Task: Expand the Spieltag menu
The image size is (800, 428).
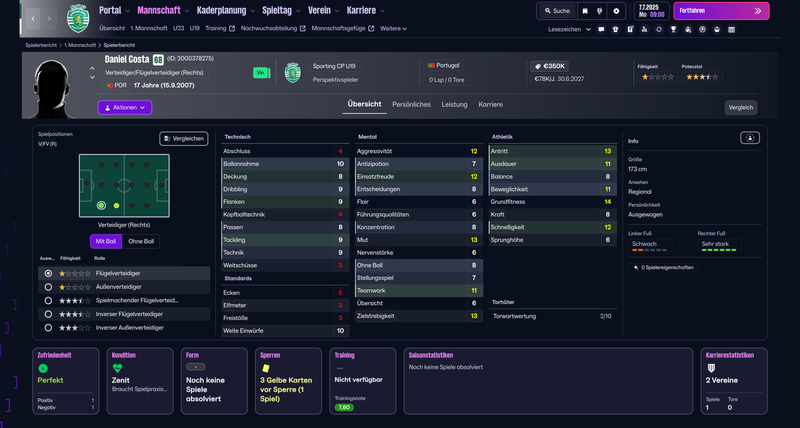Action: (x=281, y=10)
